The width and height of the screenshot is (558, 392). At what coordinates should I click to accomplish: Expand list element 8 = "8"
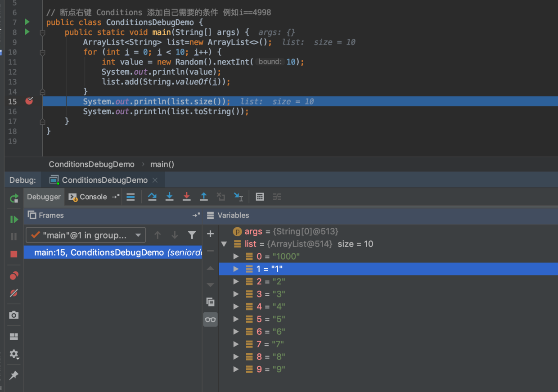click(x=236, y=357)
